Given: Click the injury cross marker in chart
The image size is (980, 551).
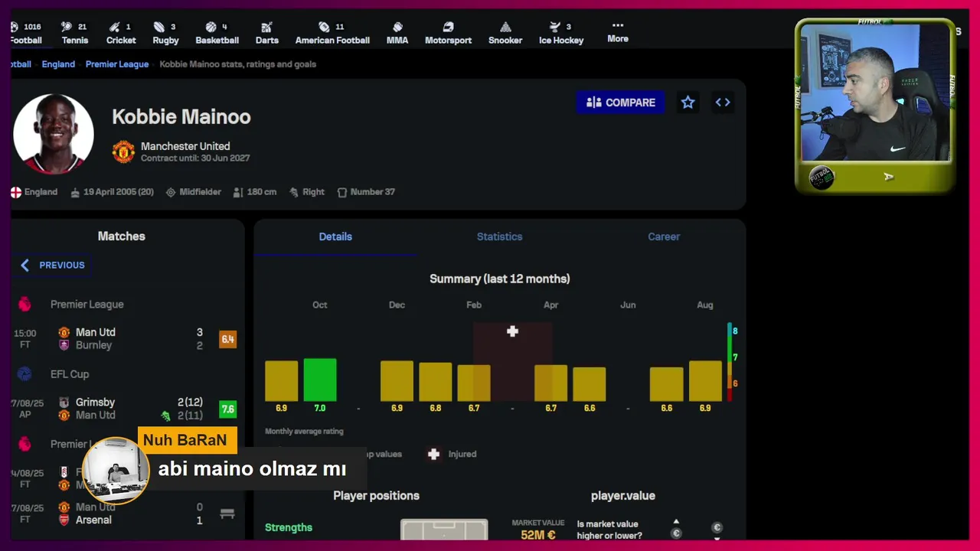Looking at the screenshot, I should coord(512,331).
